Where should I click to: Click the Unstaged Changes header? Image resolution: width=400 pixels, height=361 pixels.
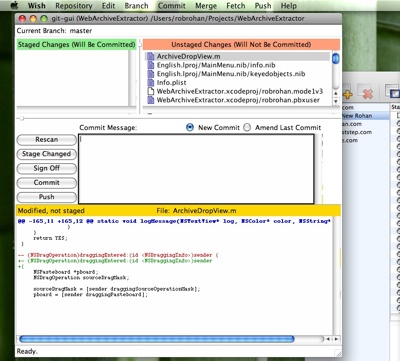point(241,45)
